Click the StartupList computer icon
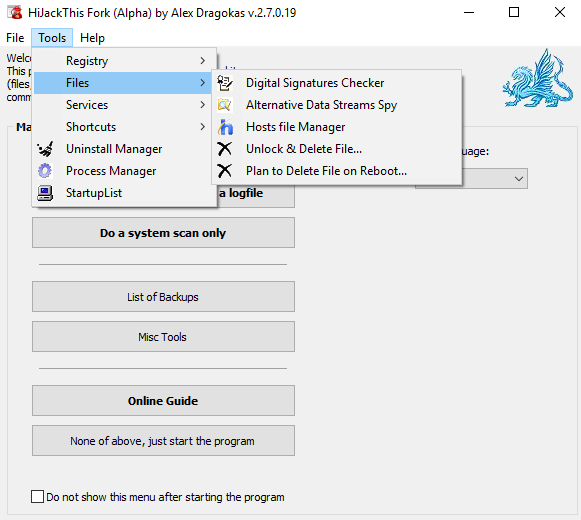The image size is (581, 520). 45,193
